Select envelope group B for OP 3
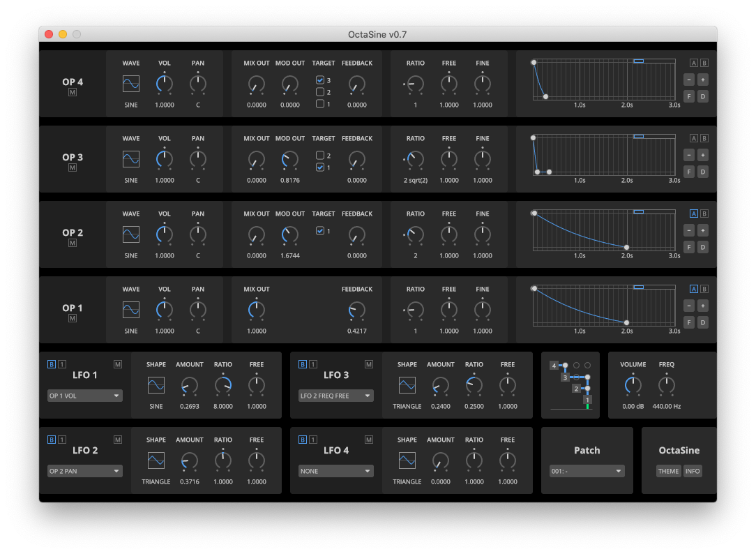This screenshot has width=756, height=554. (x=704, y=138)
